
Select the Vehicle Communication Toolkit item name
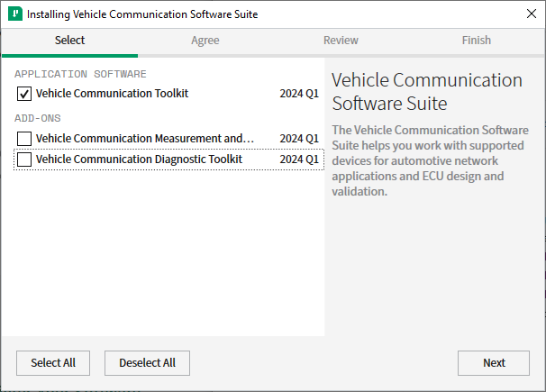(112, 94)
